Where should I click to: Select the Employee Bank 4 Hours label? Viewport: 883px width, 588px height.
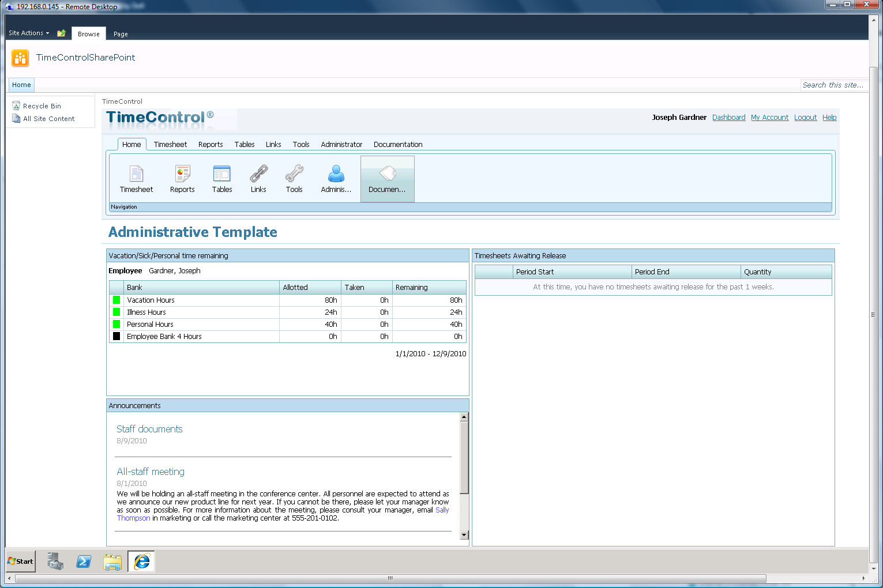click(x=164, y=336)
